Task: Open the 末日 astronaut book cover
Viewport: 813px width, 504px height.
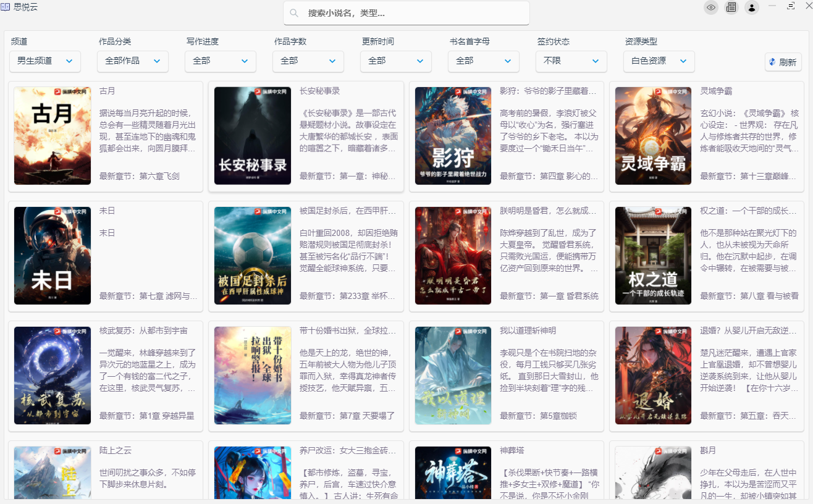Action: (53, 256)
